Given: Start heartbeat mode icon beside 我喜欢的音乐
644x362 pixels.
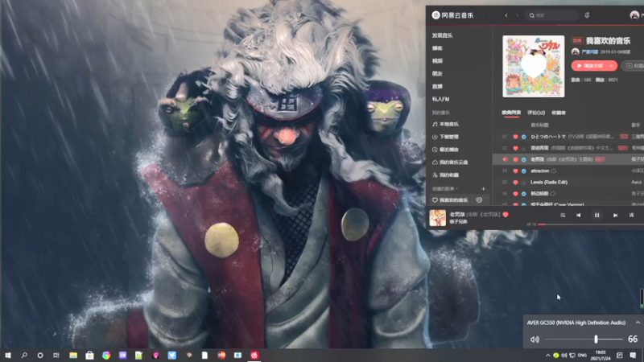Looking at the screenshot, I should [x=479, y=200].
